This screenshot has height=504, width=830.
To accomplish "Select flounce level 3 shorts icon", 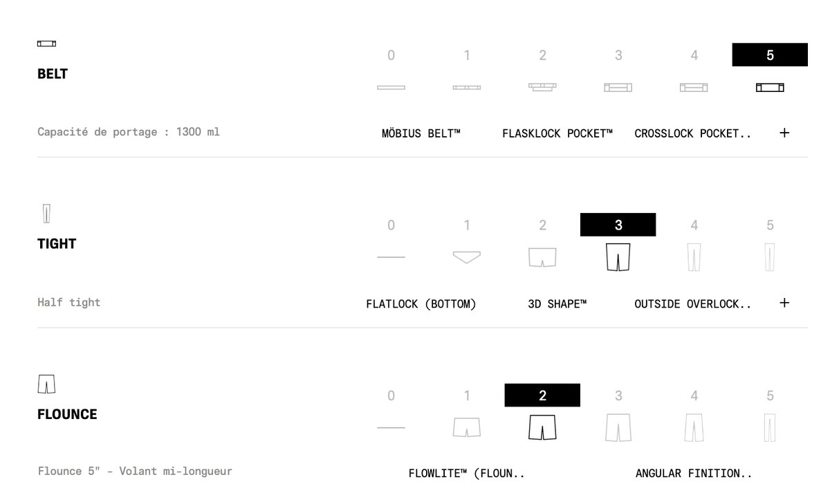I will click(x=618, y=427).
